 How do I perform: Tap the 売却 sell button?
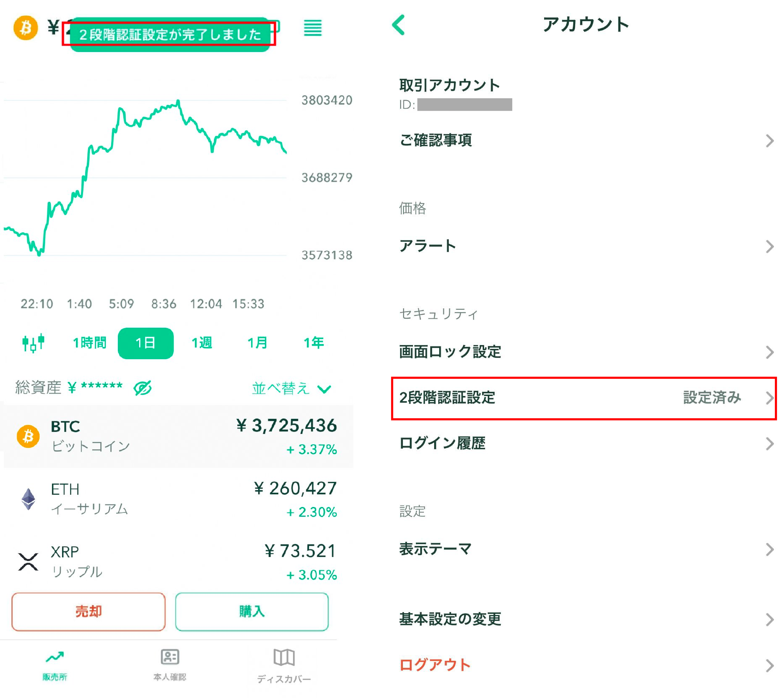coord(88,611)
